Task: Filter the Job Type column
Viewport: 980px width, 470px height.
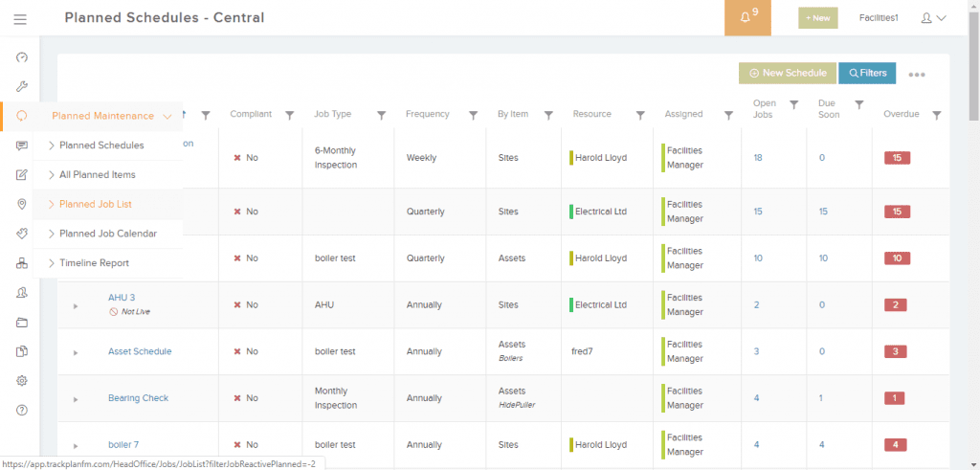Action: click(x=383, y=115)
